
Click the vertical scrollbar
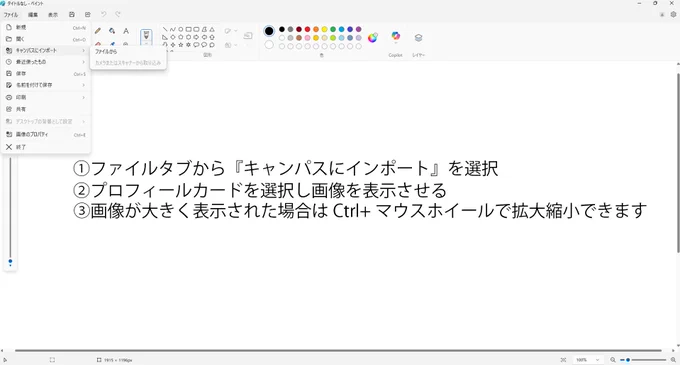678,163
